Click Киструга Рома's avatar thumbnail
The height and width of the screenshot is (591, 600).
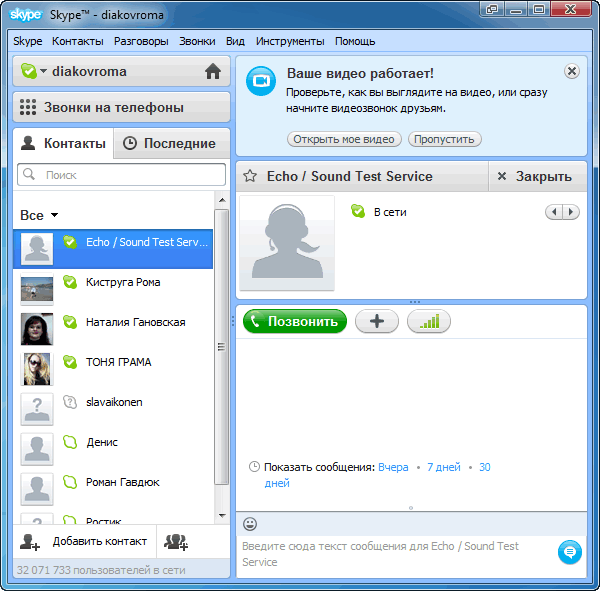pyautogui.click(x=37, y=289)
